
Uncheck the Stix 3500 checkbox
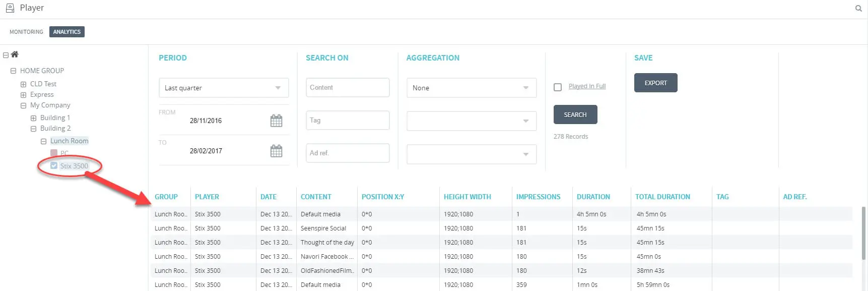click(54, 165)
